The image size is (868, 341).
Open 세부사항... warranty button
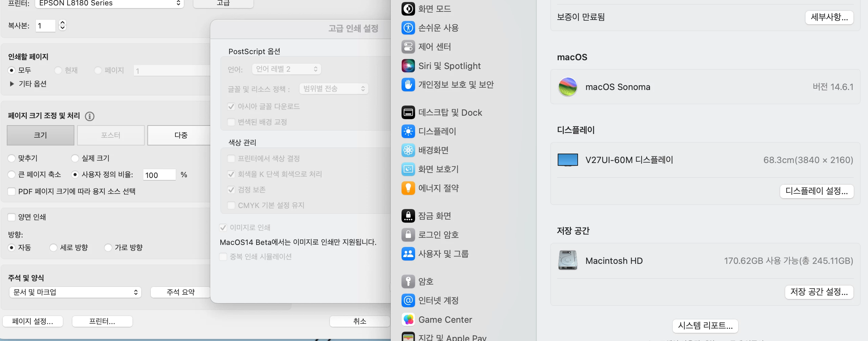[x=829, y=17]
